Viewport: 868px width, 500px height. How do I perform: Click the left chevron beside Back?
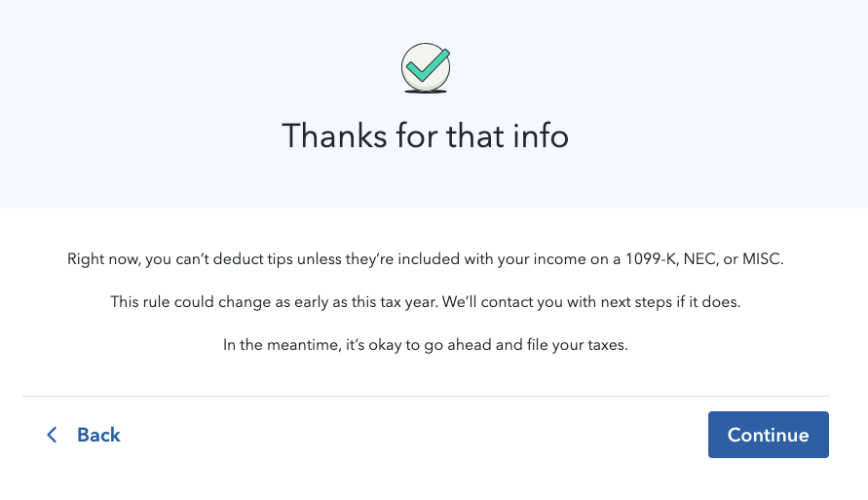[53, 435]
